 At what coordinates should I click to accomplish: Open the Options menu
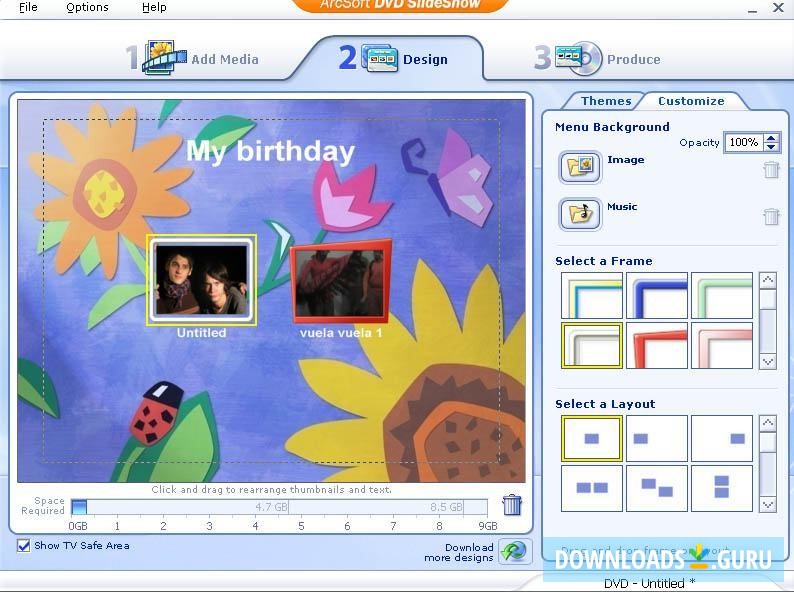coord(87,7)
